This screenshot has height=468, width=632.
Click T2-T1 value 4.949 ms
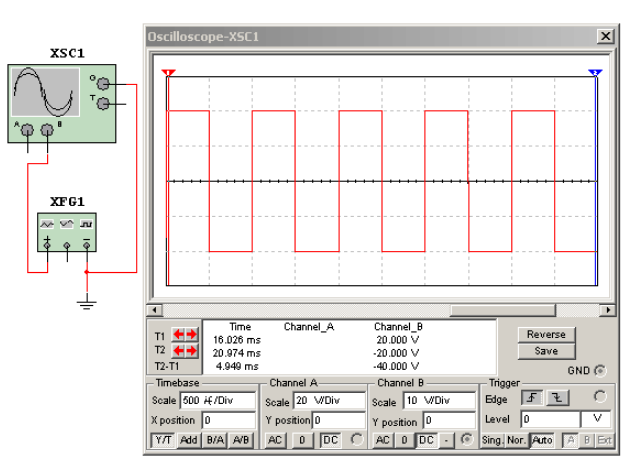click(x=237, y=366)
